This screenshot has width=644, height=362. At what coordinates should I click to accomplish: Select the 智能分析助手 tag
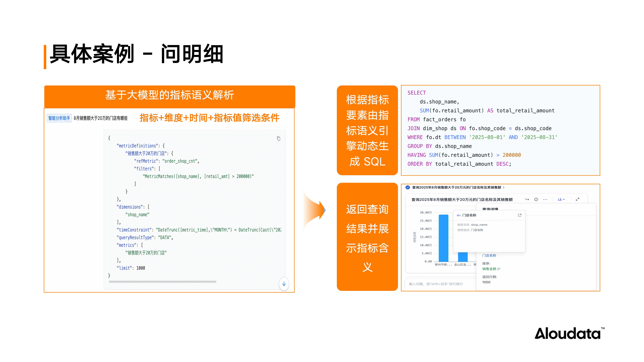pyautogui.click(x=59, y=118)
